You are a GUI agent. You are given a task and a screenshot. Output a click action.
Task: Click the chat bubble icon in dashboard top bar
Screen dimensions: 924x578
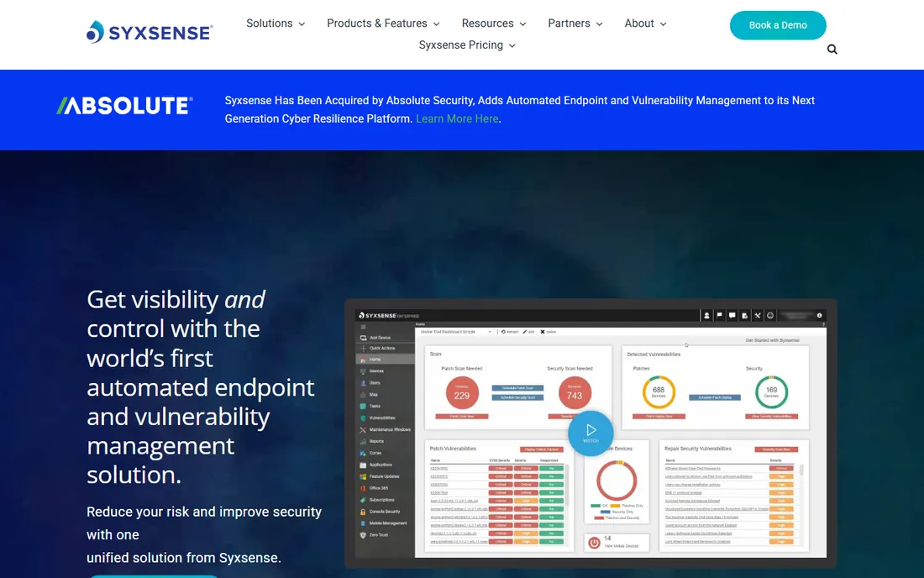pyautogui.click(x=732, y=316)
